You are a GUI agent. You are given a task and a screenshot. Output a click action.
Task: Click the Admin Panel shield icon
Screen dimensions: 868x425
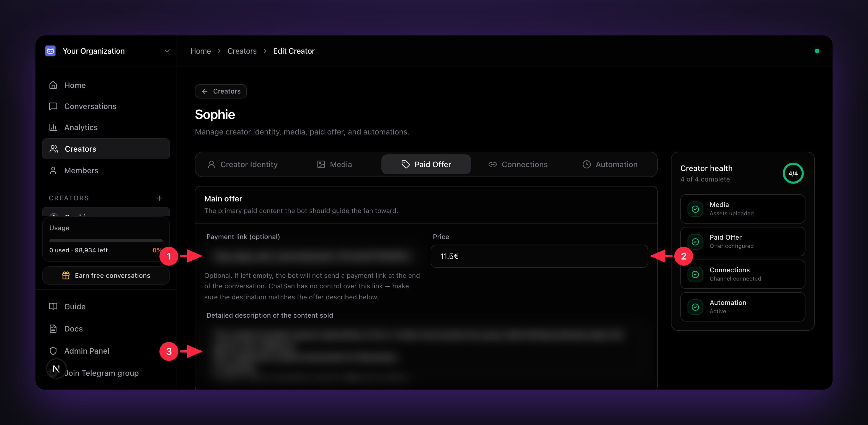point(53,351)
